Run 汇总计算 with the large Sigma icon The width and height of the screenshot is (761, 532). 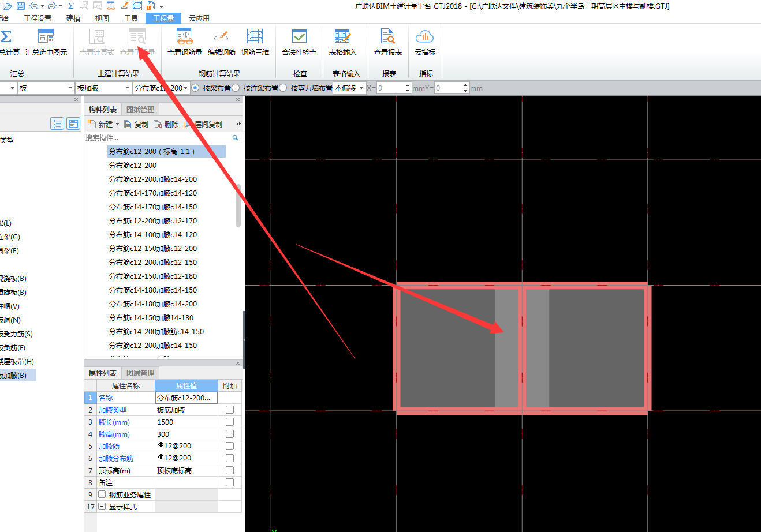click(6, 37)
